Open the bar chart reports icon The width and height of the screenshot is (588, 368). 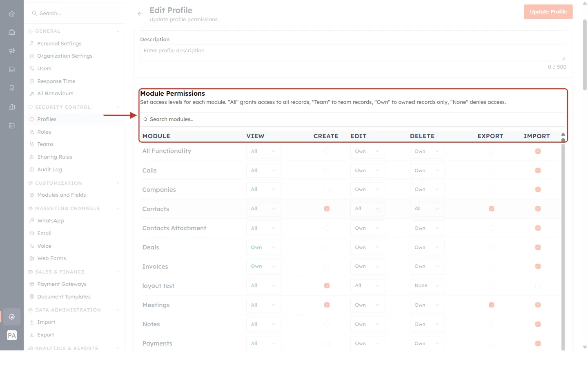tap(12, 107)
